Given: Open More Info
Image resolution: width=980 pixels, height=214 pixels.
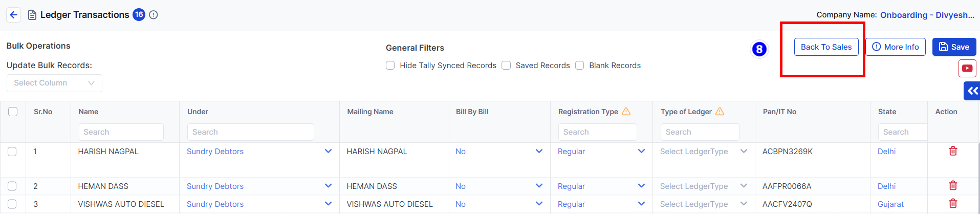Looking at the screenshot, I should [895, 47].
